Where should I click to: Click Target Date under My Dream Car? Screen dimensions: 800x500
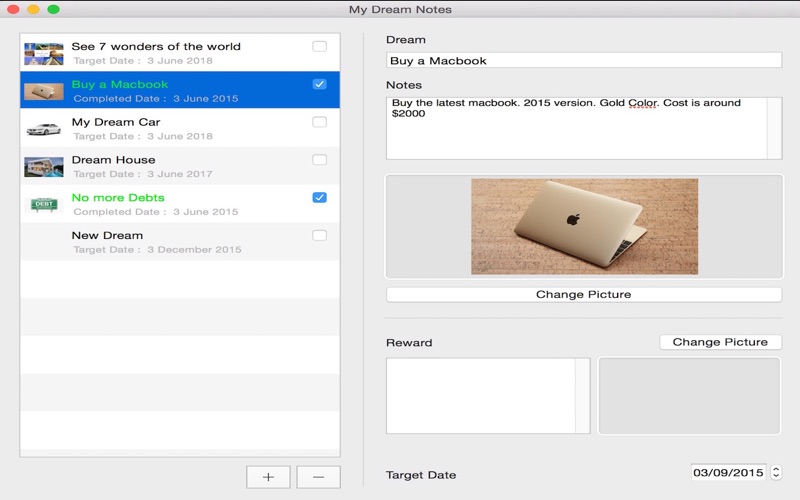[143, 136]
